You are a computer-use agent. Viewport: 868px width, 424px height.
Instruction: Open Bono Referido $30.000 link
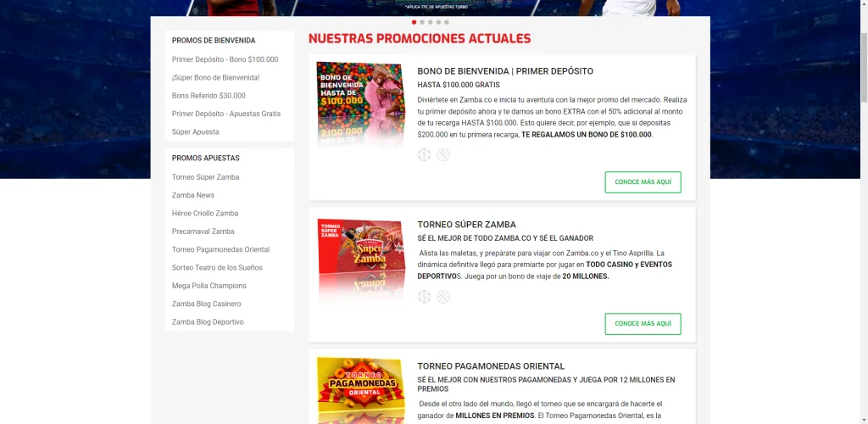click(209, 96)
